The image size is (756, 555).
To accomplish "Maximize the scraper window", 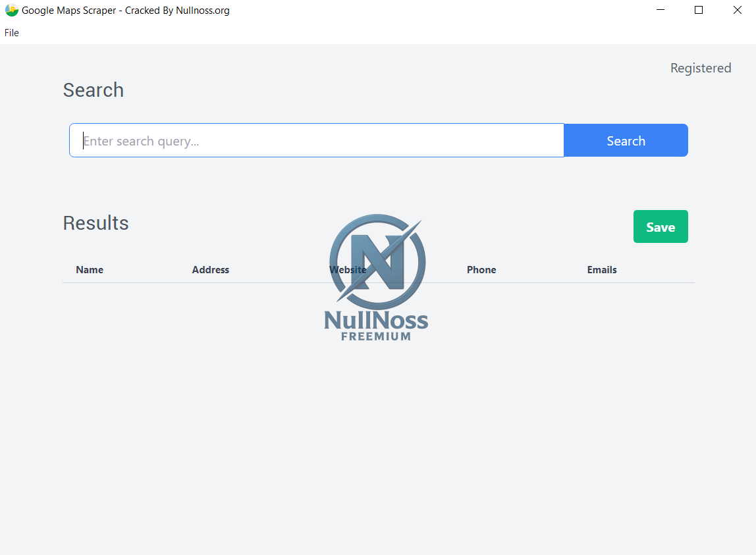I will [699, 11].
